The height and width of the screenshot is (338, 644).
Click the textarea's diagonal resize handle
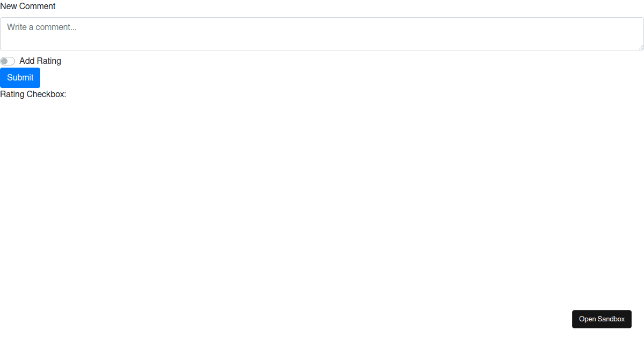[640, 47]
